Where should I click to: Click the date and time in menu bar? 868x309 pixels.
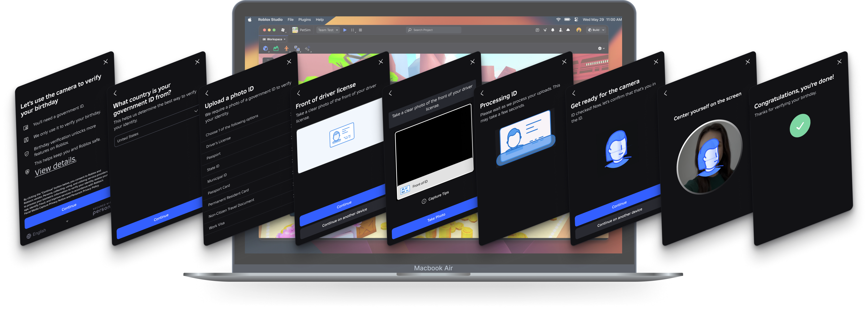point(602,20)
